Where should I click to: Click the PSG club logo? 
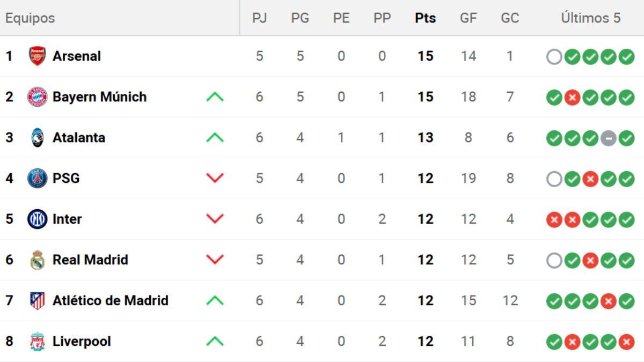37,179
